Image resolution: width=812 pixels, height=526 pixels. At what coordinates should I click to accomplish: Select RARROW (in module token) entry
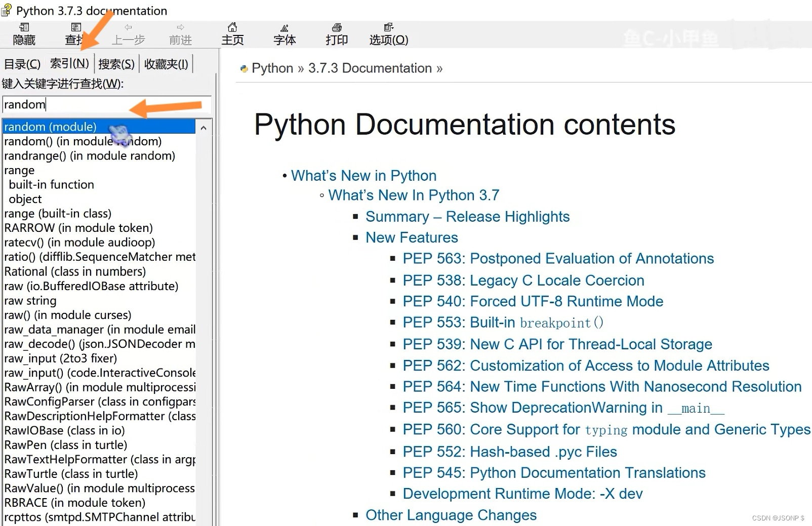point(78,228)
